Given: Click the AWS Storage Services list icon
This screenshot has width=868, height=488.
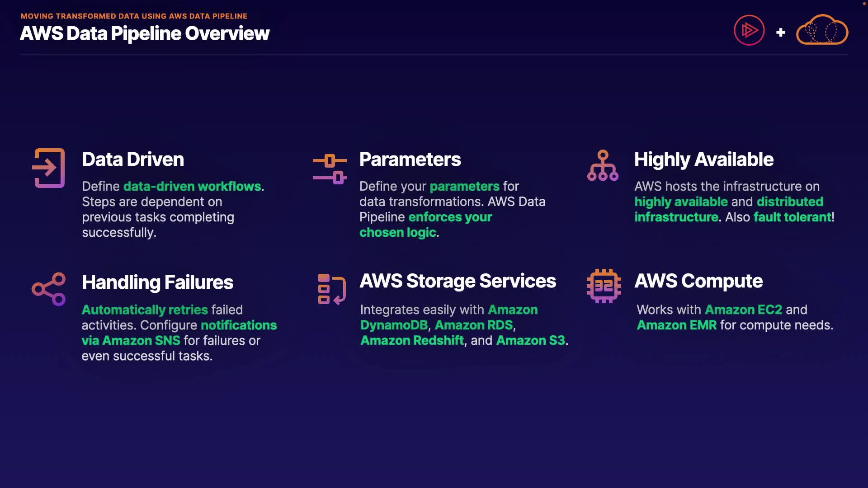Looking at the screenshot, I should [331, 289].
